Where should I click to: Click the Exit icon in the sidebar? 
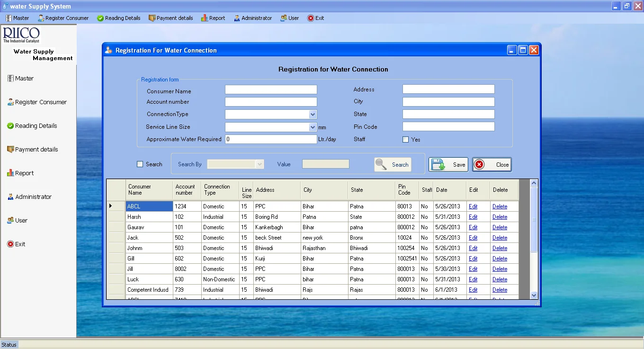pos(10,244)
